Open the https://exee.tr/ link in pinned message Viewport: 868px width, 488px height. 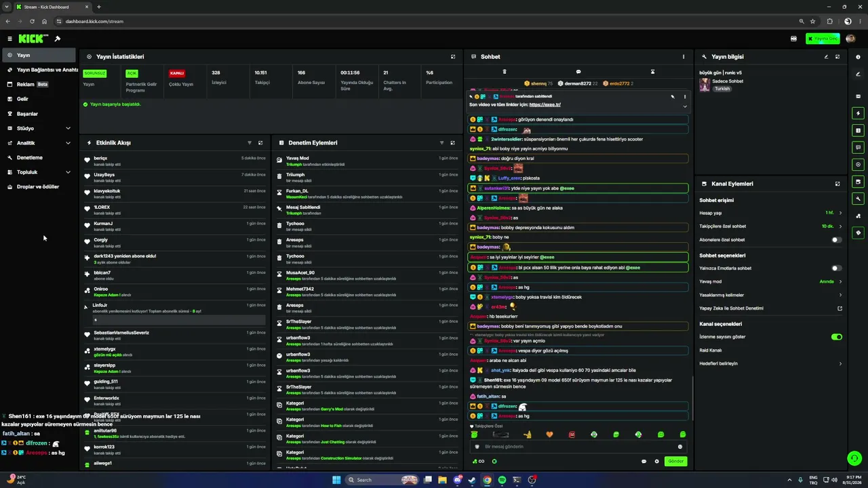545,105
